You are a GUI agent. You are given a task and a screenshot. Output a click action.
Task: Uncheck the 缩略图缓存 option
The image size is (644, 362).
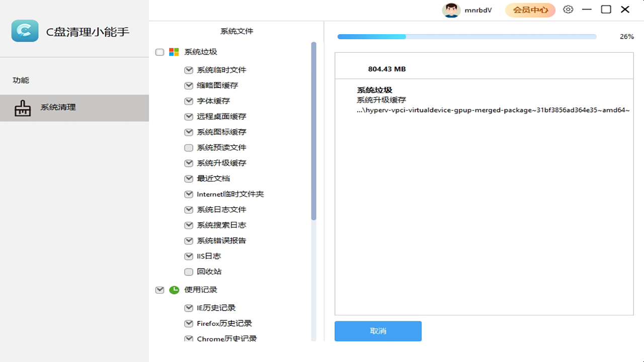point(188,85)
